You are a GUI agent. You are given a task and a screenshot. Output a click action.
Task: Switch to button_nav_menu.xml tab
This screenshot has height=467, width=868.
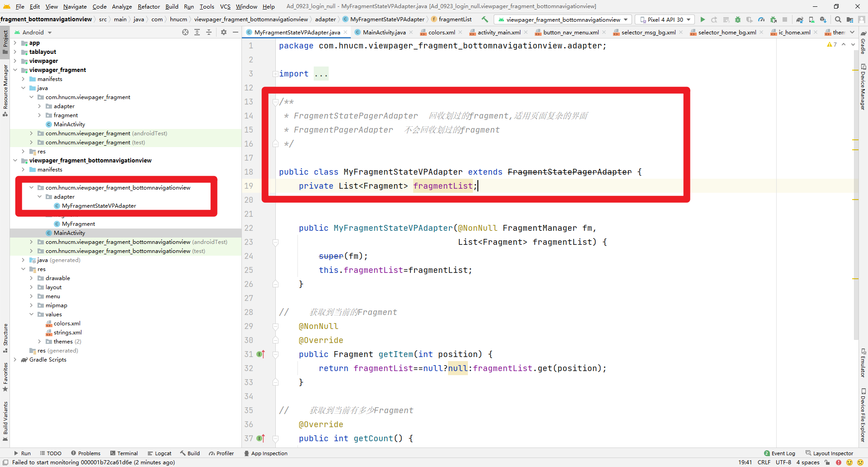[571, 32]
